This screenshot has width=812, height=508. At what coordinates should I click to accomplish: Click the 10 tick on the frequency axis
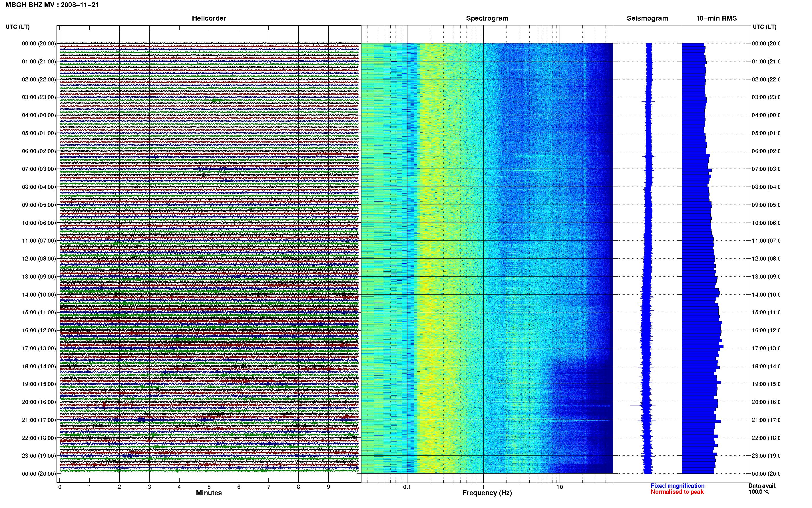560,487
